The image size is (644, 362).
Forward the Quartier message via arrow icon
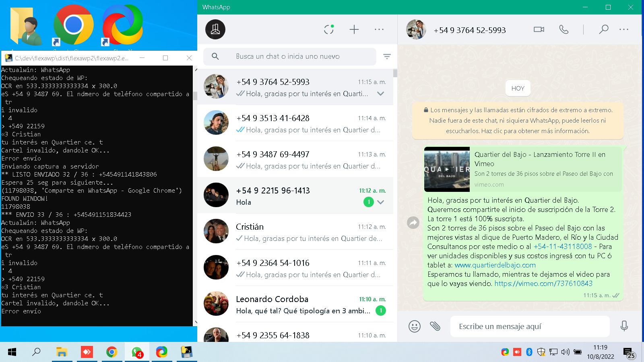coord(413,222)
